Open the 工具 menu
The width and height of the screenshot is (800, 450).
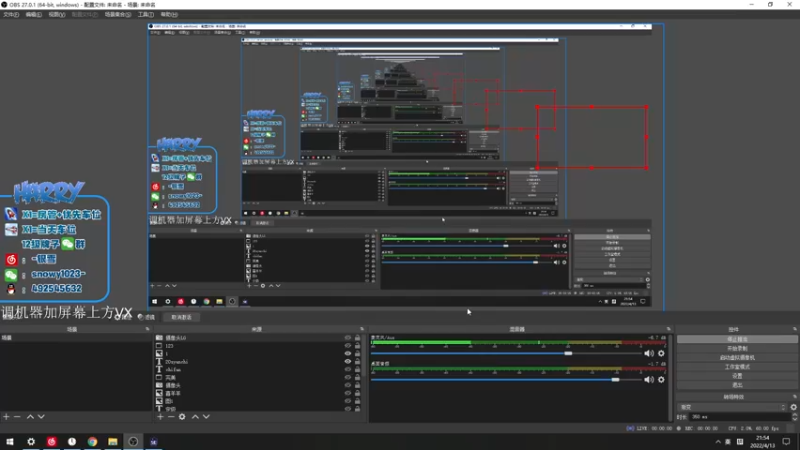[x=145, y=14]
